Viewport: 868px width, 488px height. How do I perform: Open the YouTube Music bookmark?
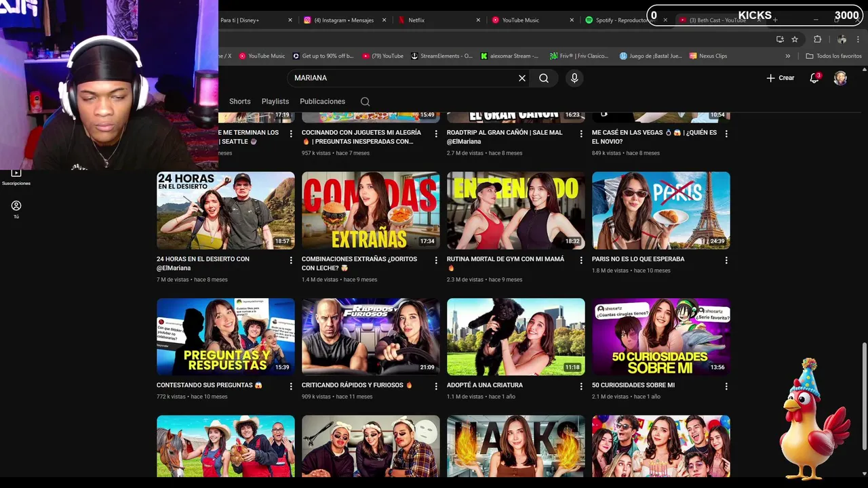[261, 56]
